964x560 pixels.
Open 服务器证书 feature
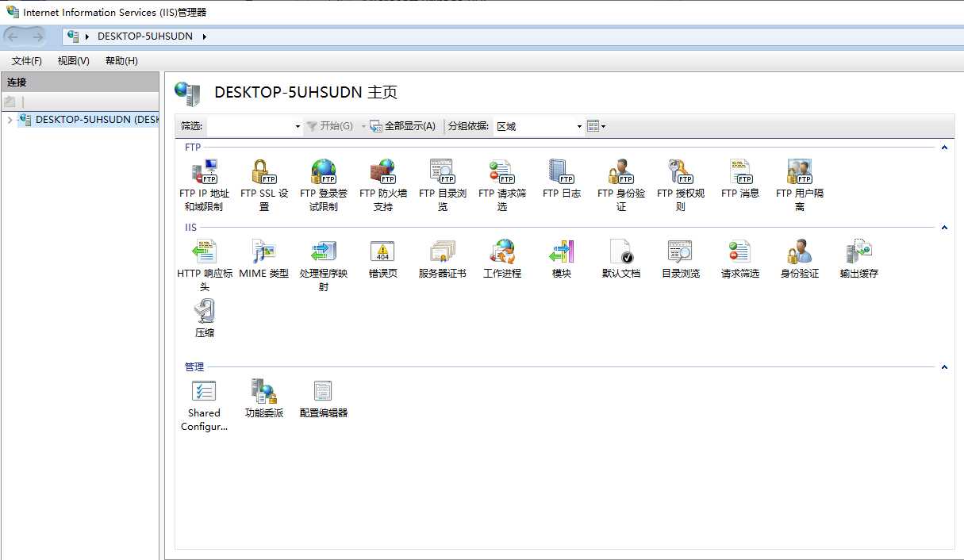[442, 259]
